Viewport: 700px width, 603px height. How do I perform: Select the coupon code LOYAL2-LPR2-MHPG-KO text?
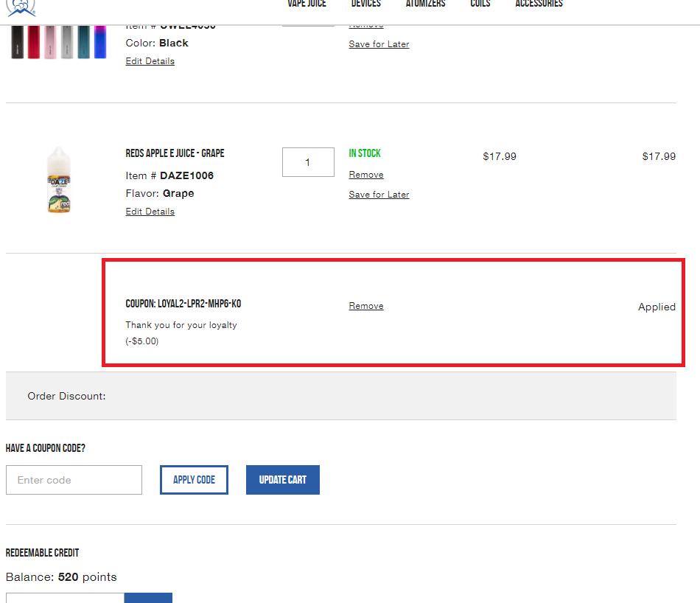(x=199, y=304)
